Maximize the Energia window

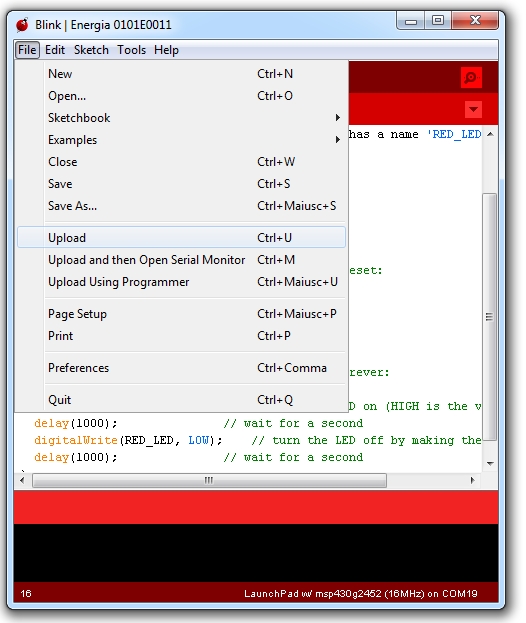point(438,21)
